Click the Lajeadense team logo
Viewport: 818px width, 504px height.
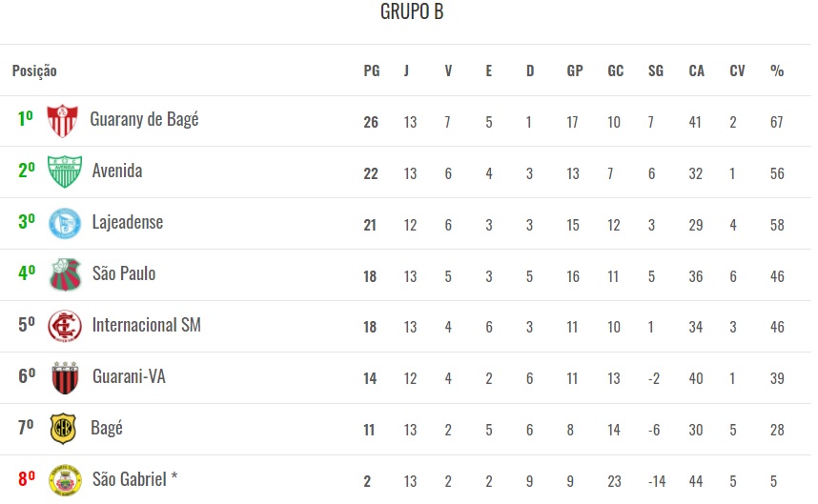click(65, 224)
